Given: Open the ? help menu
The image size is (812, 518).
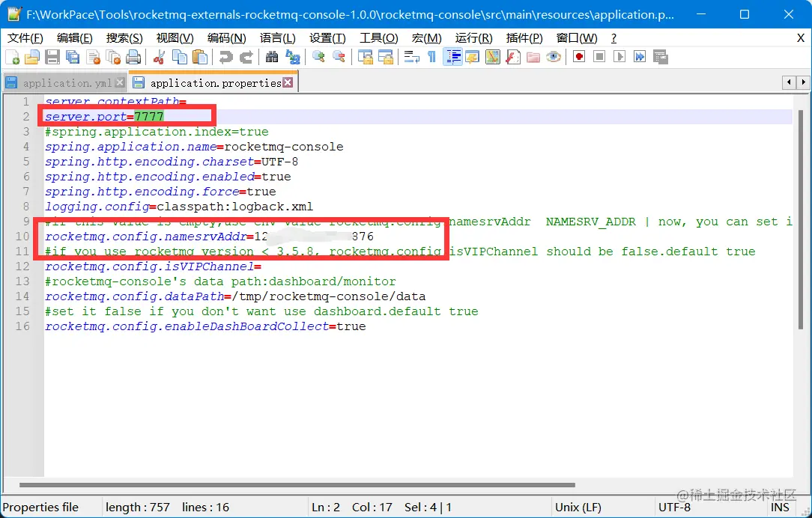Looking at the screenshot, I should (x=613, y=38).
